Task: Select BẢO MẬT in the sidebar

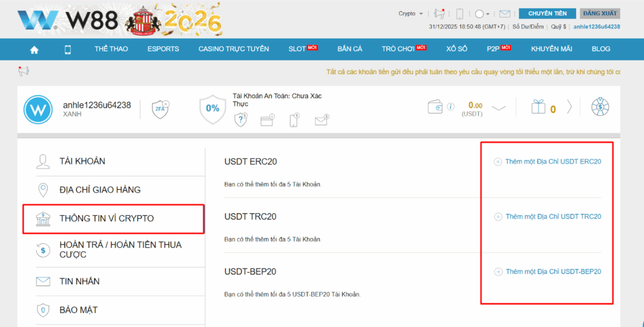Action: 78,310
